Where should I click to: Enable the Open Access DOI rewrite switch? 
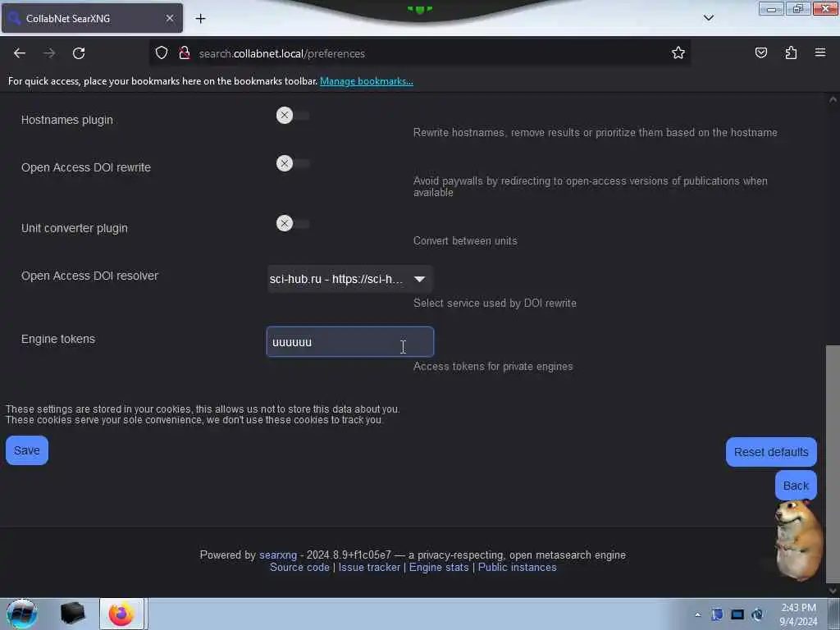pos(293,163)
